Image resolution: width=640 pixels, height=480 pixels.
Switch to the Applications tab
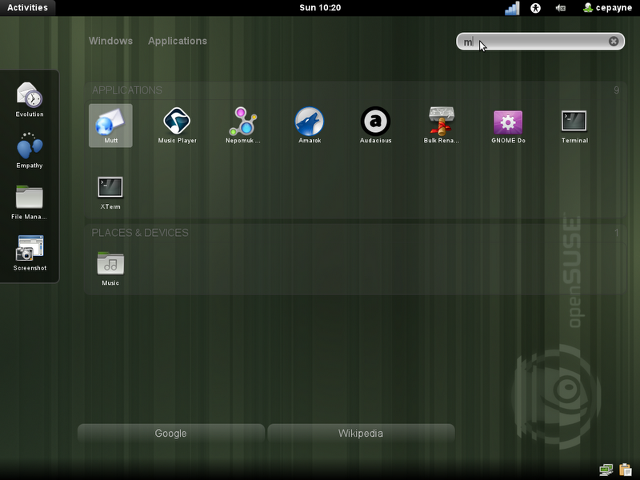(x=177, y=41)
